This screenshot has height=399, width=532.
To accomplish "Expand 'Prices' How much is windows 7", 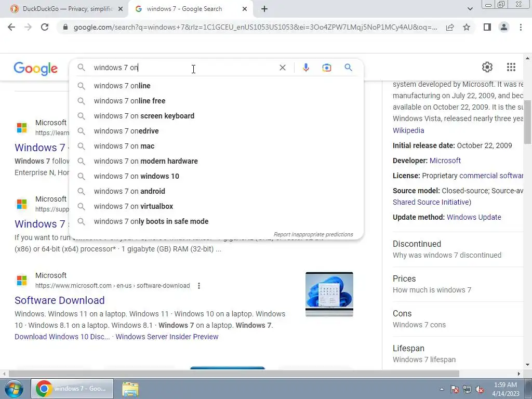I will click(458, 284).
